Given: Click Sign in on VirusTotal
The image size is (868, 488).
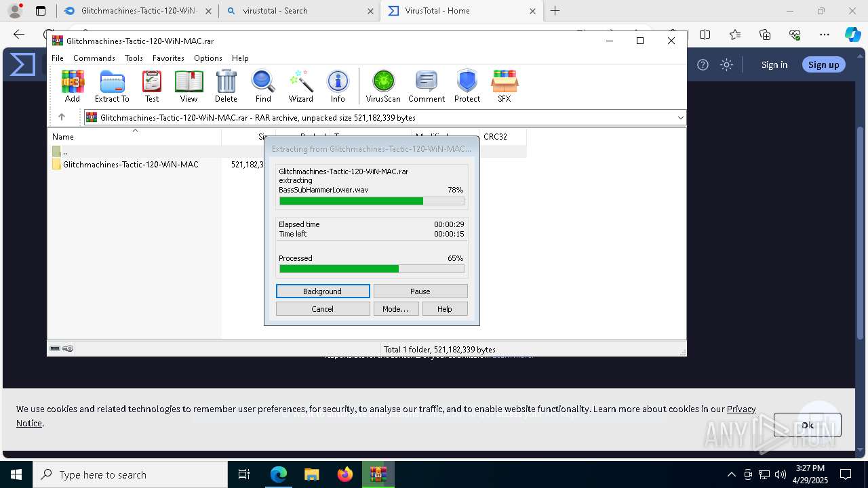Looking at the screenshot, I should tap(774, 64).
